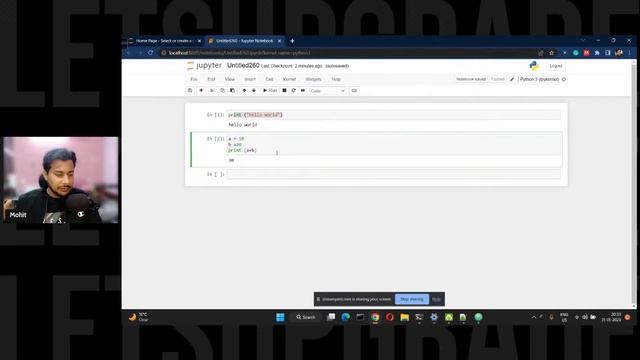Move selected cell down arrow
The height and width of the screenshot is (360, 640).
tap(254, 91)
